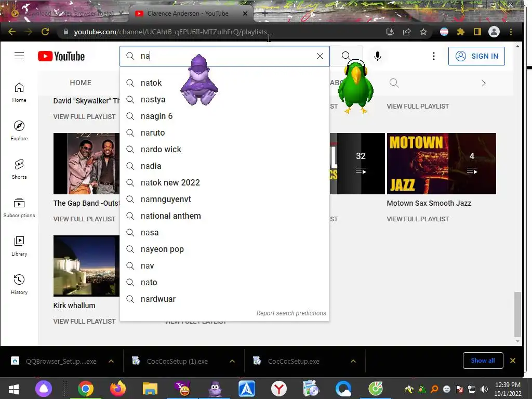Screen dimensions: 532x399
Task: Open Subscriptions in the sidebar
Action: coord(19,207)
